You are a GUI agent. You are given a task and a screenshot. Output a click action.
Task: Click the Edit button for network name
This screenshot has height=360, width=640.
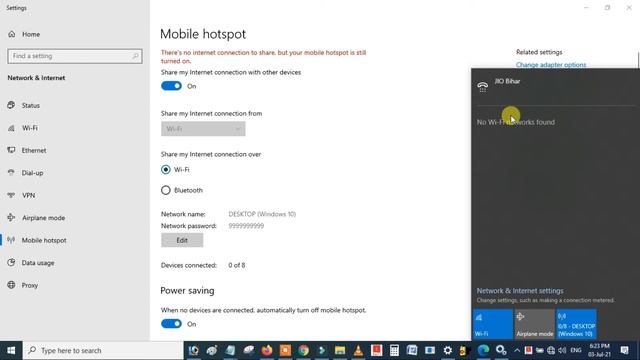pyautogui.click(x=182, y=240)
